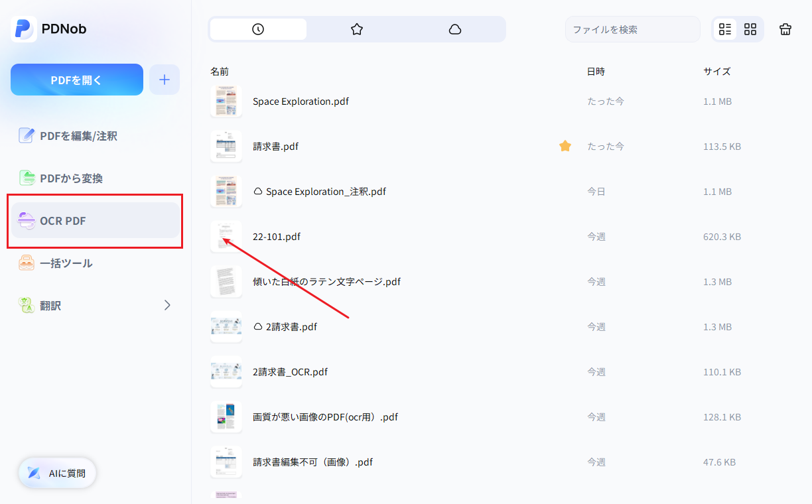Select file name 請求書.pdf
This screenshot has height=504, width=812.
(275, 147)
